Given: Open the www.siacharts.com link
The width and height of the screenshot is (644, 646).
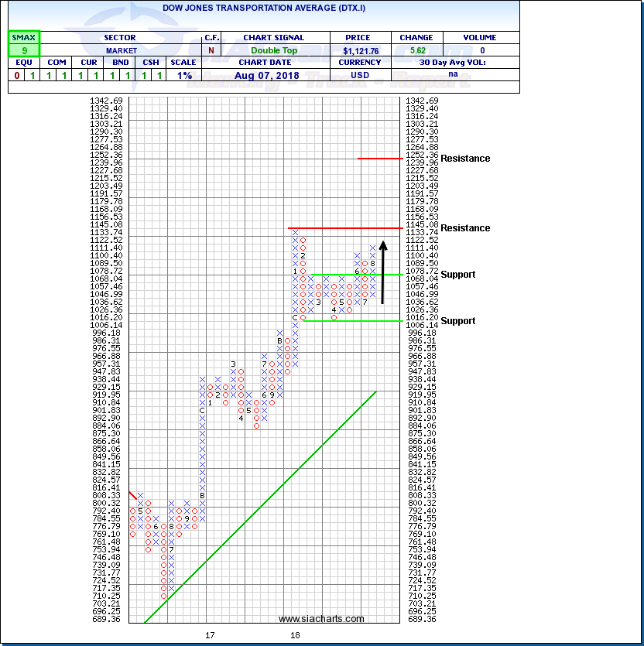Looking at the screenshot, I should (x=321, y=619).
